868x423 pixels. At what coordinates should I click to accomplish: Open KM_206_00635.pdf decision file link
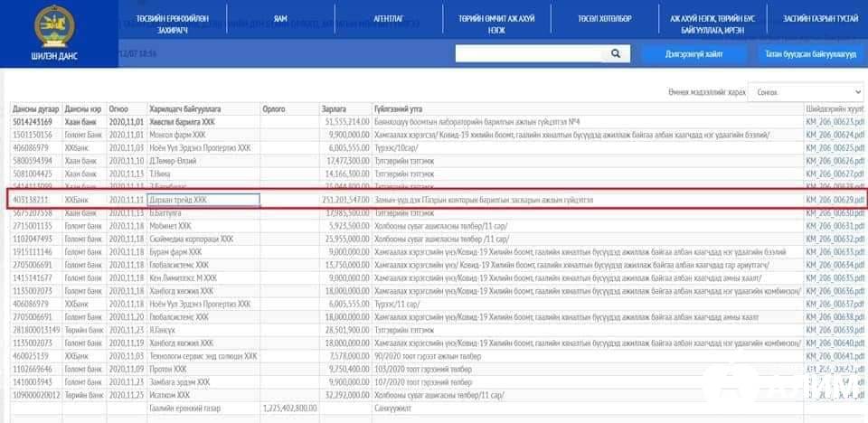point(835,278)
